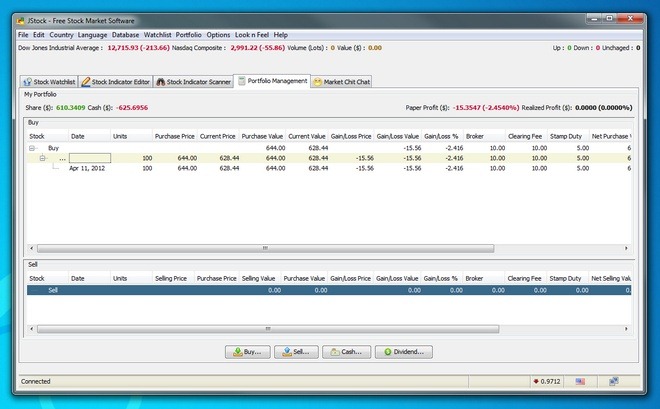The width and height of the screenshot is (660, 409).
Task: Click the Buy... button
Action: click(248, 352)
